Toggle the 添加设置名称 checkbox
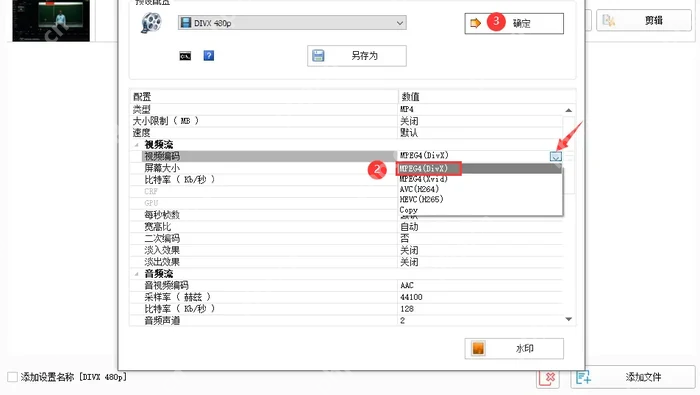Screen dimensions: 700x395 [x=12, y=377]
